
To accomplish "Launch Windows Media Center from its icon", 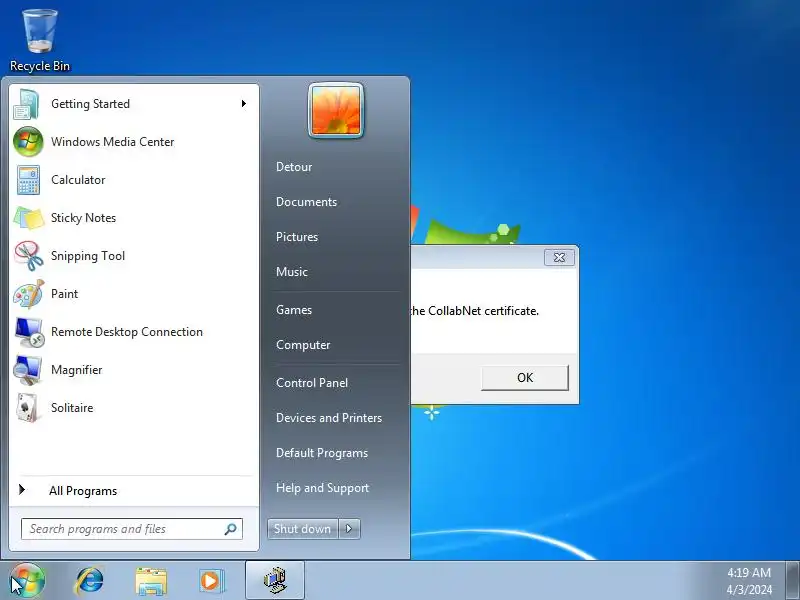I will click(x=28, y=142).
